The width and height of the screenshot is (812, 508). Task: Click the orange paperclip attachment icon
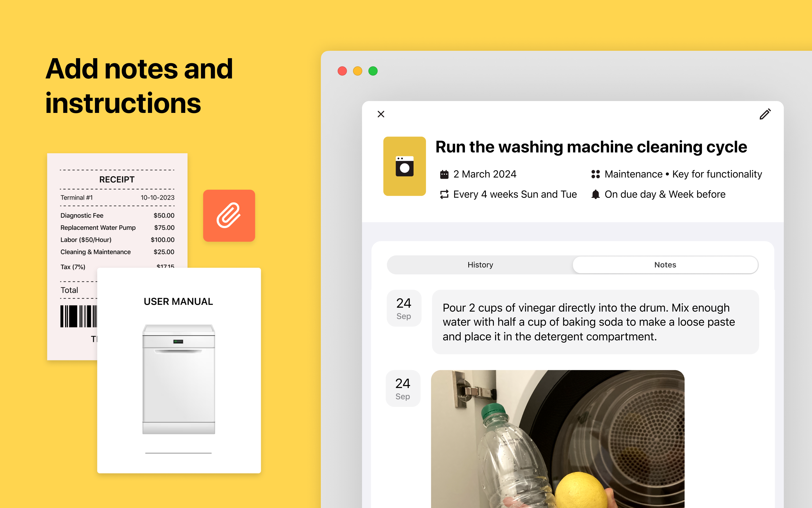point(229,215)
